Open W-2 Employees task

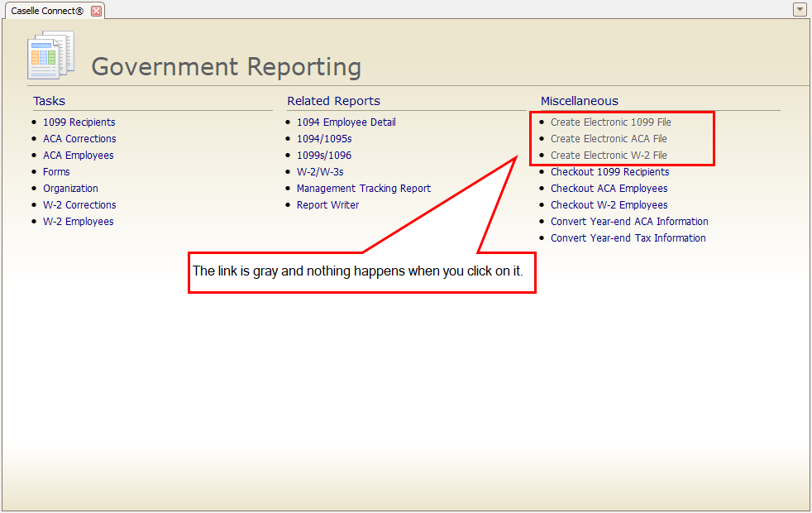[79, 222]
